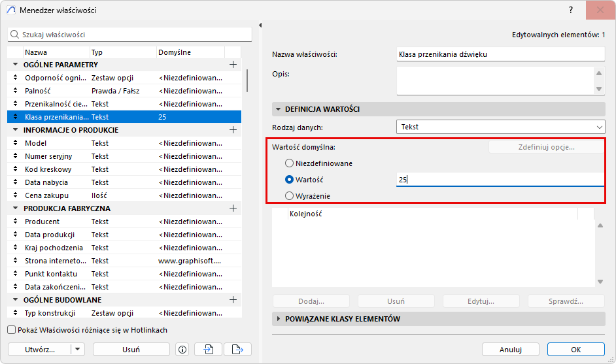Image resolution: width=616 pixels, height=364 pixels.
Task: Enable Pokaż Właściwości różniące się w Hotlinkach
Action: [12, 330]
